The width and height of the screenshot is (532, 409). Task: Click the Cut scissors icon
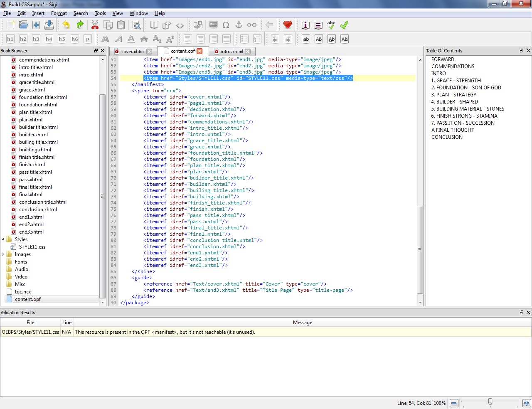tap(95, 25)
